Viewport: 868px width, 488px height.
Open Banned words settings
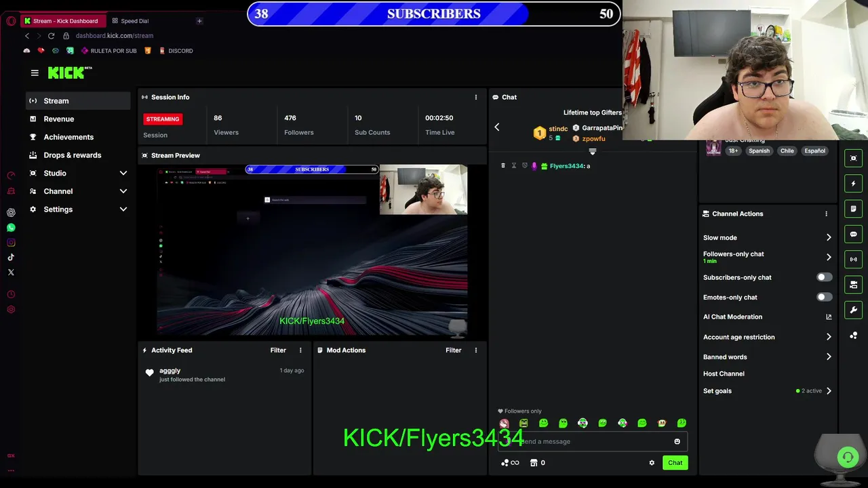[x=767, y=357]
